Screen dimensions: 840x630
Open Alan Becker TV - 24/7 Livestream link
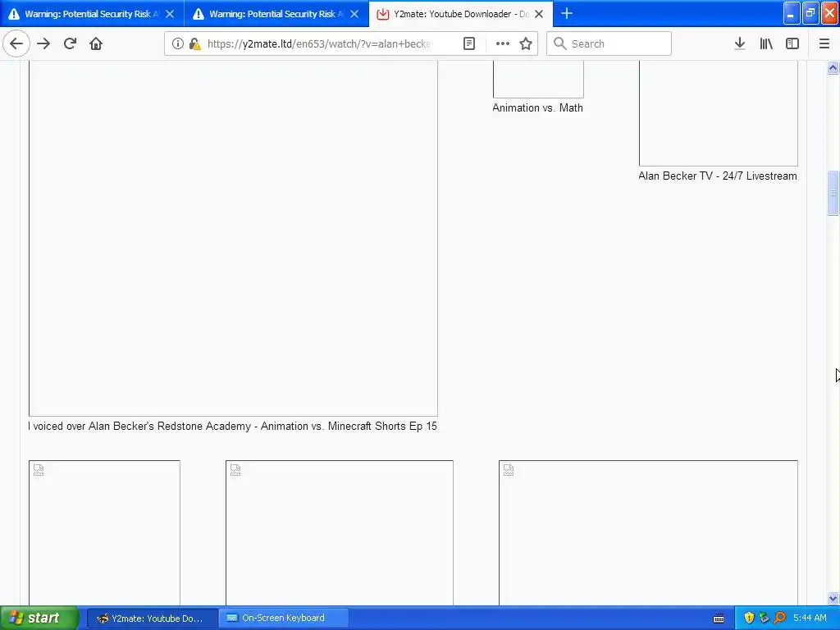pyautogui.click(x=717, y=176)
